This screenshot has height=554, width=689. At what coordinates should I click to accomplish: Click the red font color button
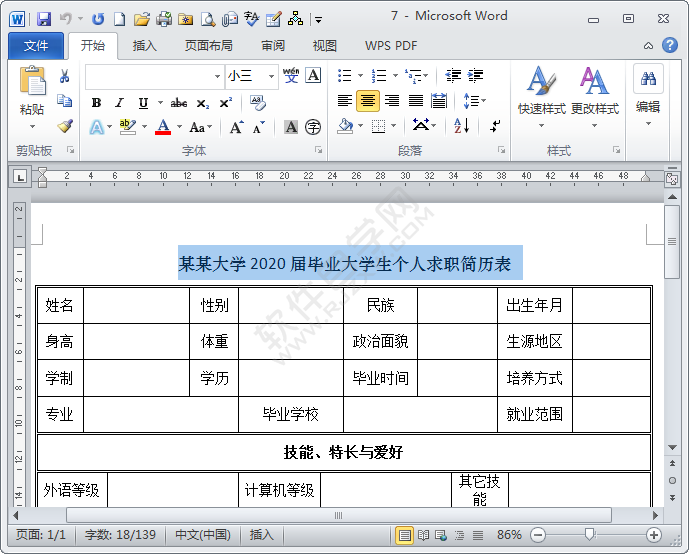[163, 127]
